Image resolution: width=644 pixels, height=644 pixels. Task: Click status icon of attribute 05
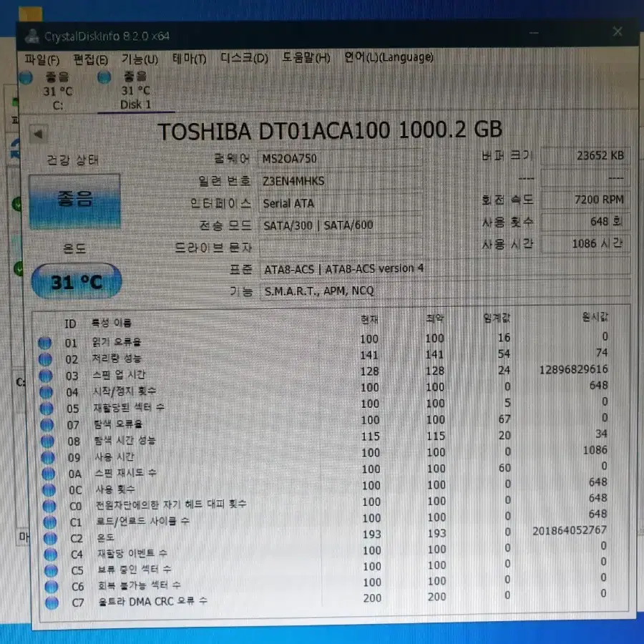(x=47, y=409)
